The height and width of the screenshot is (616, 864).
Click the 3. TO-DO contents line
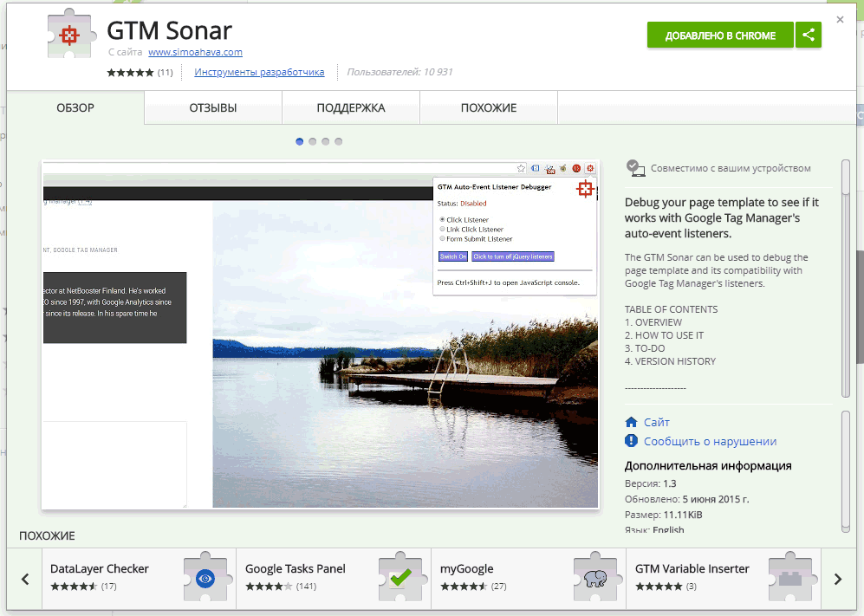click(x=645, y=348)
